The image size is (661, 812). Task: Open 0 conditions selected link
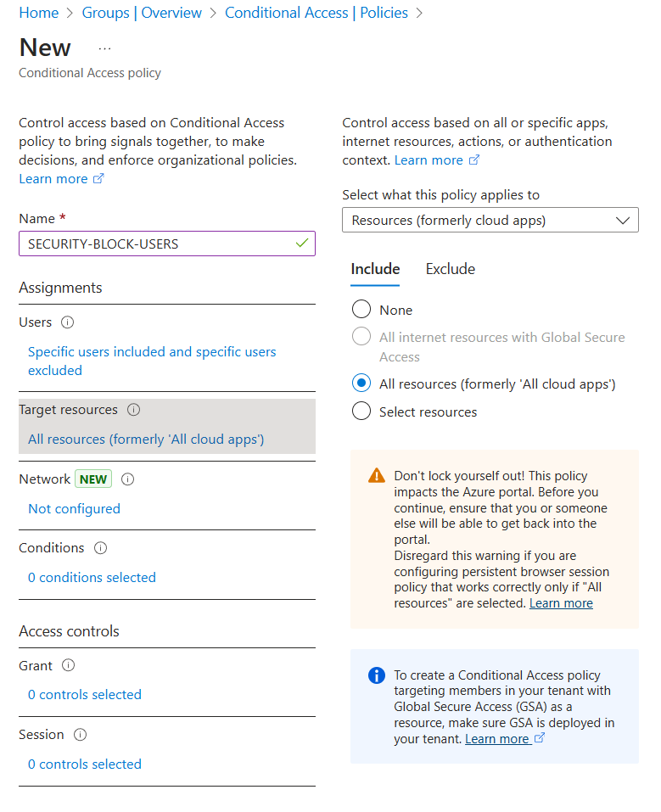click(x=92, y=578)
